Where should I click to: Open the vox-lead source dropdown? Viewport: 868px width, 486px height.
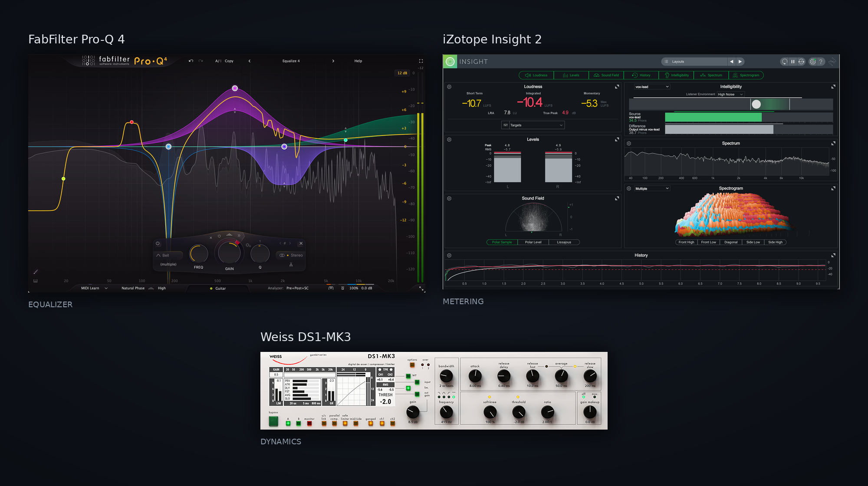click(x=652, y=87)
